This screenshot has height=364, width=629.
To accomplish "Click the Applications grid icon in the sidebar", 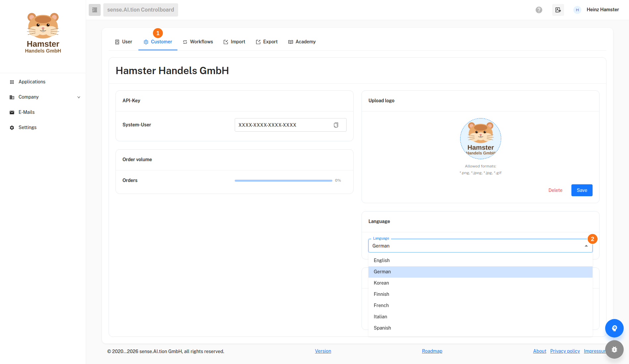I will 12,82.
